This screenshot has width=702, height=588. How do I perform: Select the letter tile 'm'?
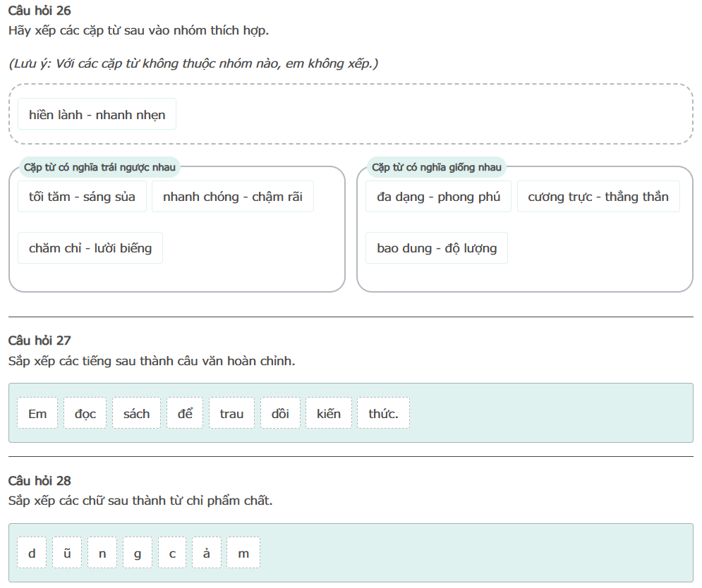coord(243,553)
